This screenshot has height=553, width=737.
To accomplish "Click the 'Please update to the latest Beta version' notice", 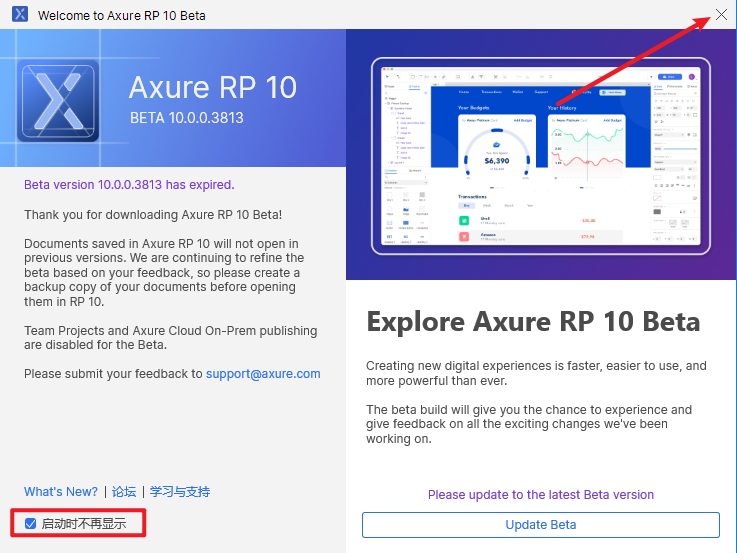I will tap(540, 495).
